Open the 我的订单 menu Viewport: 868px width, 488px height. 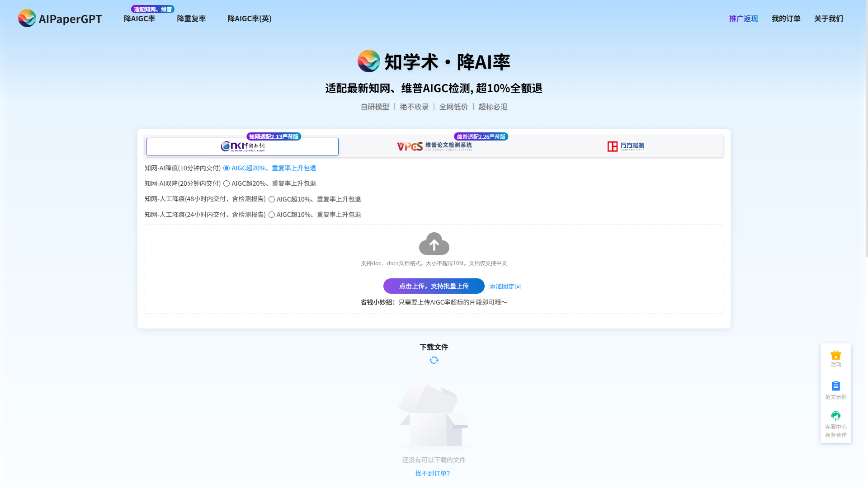point(786,19)
